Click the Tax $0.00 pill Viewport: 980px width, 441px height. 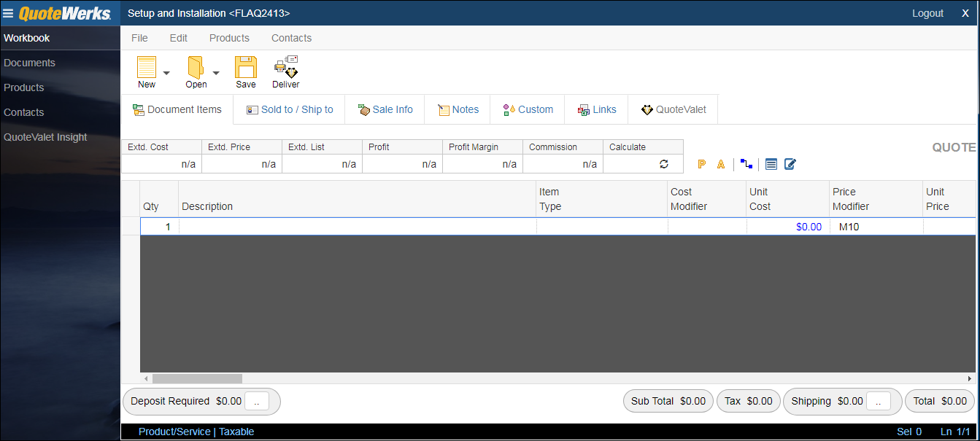749,402
